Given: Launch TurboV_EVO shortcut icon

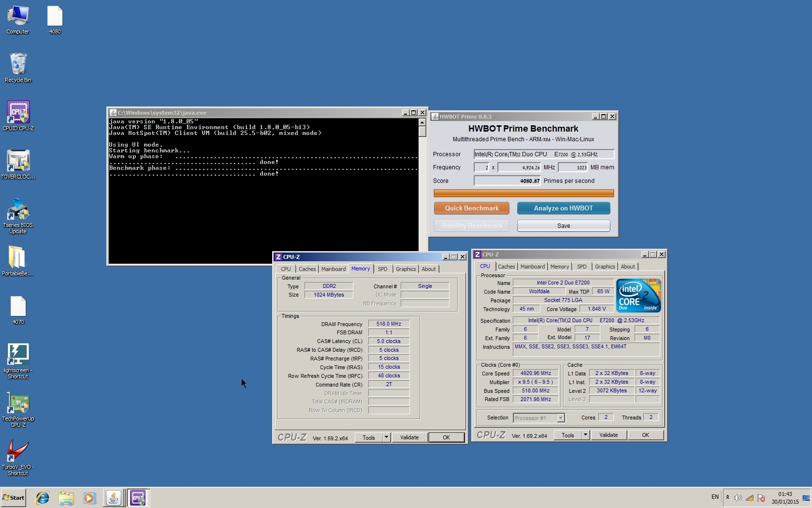Looking at the screenshot, I should point(18,458).
